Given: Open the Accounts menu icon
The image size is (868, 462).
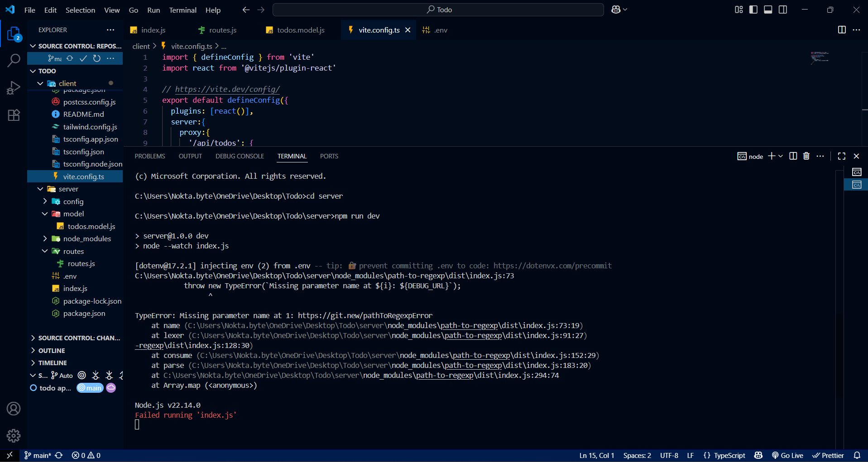Looking at the screenshot, I should 14,409.
